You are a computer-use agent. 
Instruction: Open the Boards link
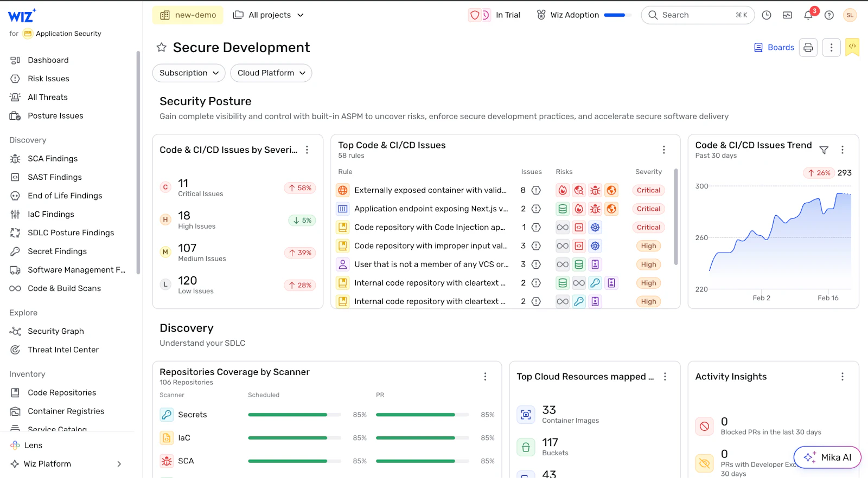[x=774, y=48]
